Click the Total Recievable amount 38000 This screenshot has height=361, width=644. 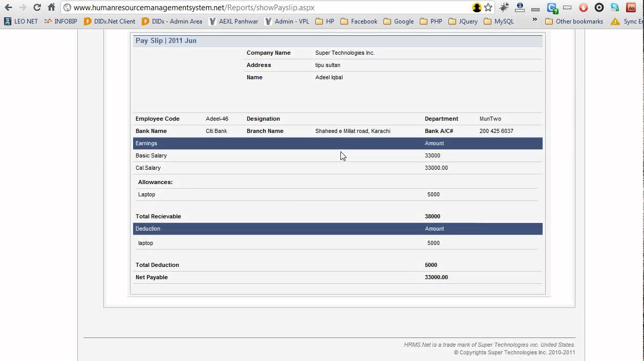point(433,216)
